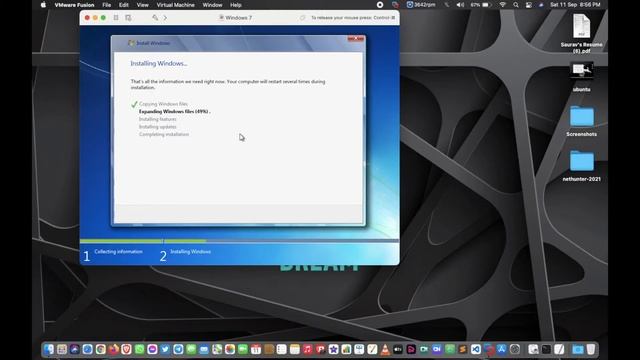Open the Apple menu
Screen dimensions: 640x360
[x=43, y=5]
